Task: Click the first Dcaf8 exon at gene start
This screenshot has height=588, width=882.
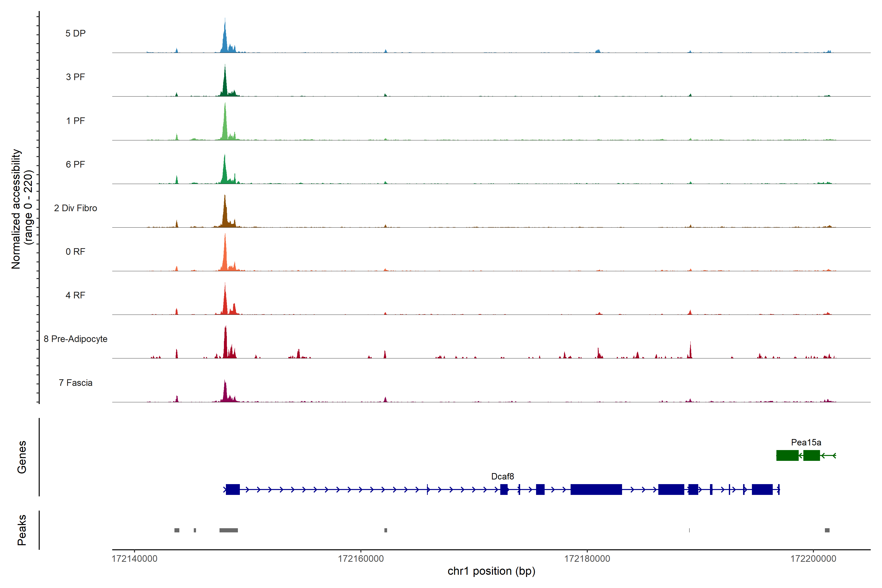Action: [x=233, y=489]
